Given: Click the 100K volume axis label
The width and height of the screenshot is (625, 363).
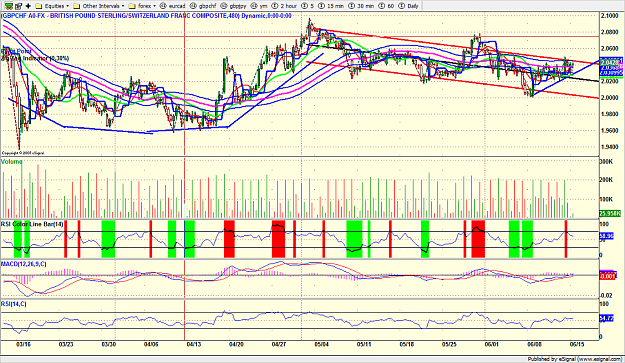Looking at the screenshot, I should pos(607,199).
